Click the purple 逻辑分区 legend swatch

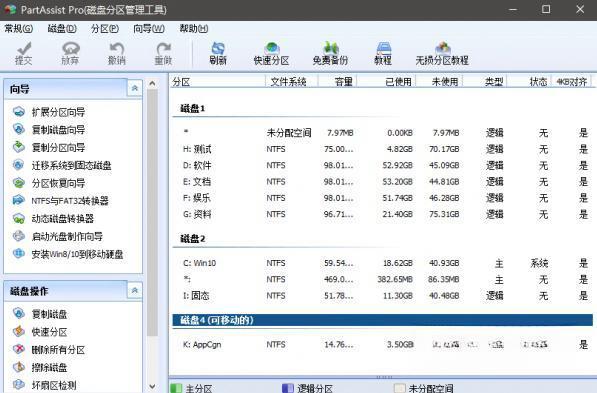click(288, 388)
